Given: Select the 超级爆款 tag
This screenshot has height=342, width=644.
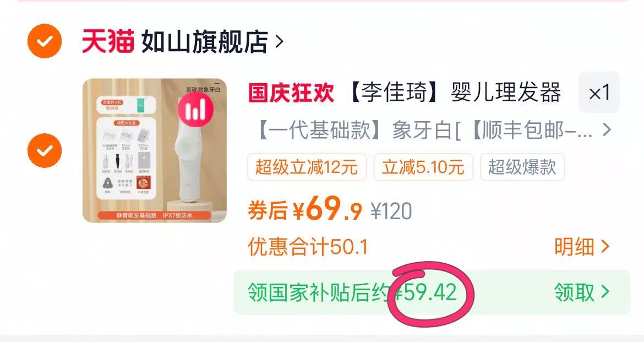Looking at the screenshot, I should [x=522, y=167].
